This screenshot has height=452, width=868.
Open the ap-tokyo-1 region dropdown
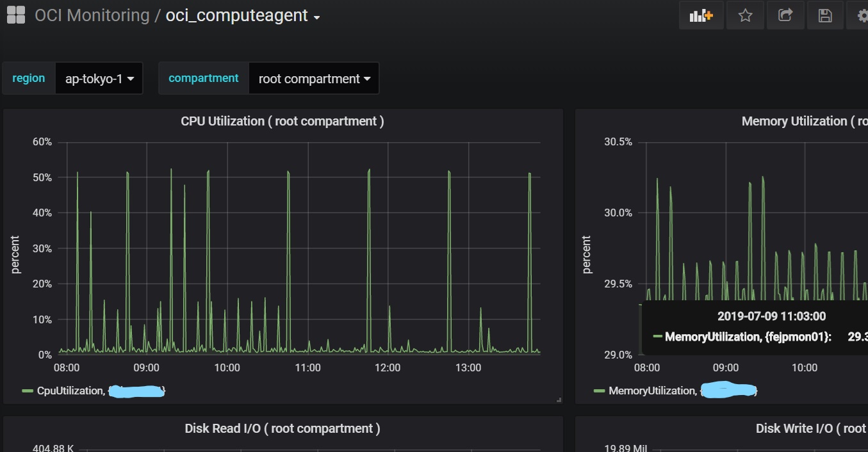tap(99, 79)
